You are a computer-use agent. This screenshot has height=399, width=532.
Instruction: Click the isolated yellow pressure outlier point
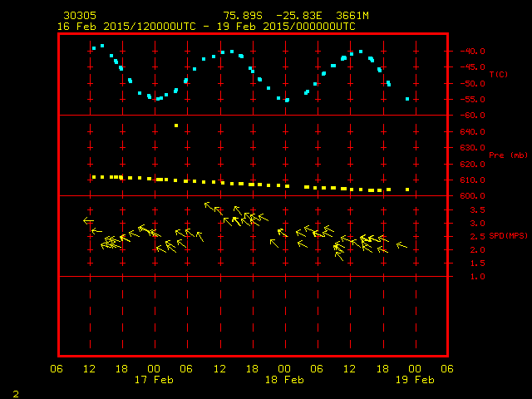tap(176, 126)
